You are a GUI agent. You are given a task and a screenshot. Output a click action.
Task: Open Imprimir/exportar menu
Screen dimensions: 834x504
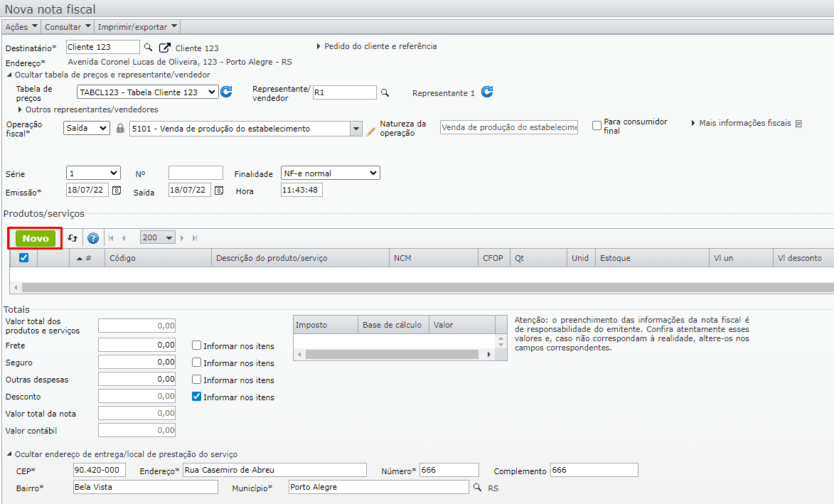pos(137,26)
